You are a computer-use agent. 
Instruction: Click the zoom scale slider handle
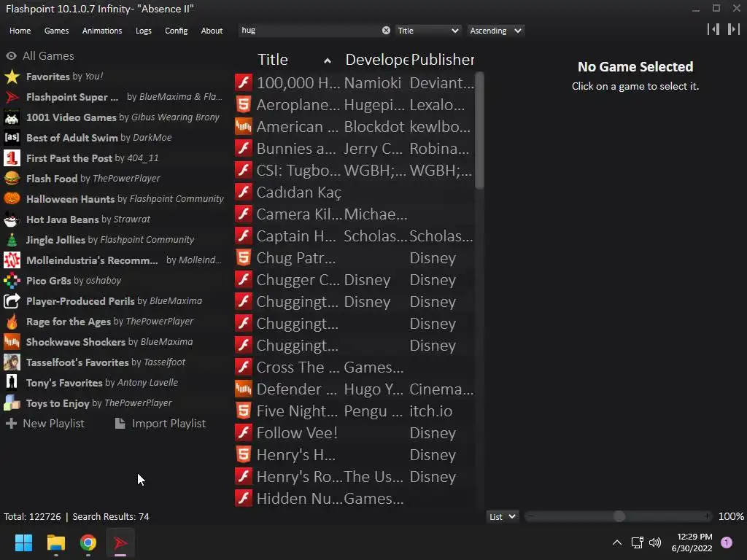619,516
